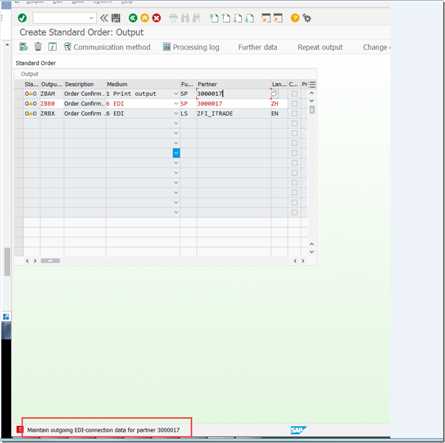Click the Save icon in the top toolbar
Image resolution: width=445 pixels, height=443 pixels.
116,18
